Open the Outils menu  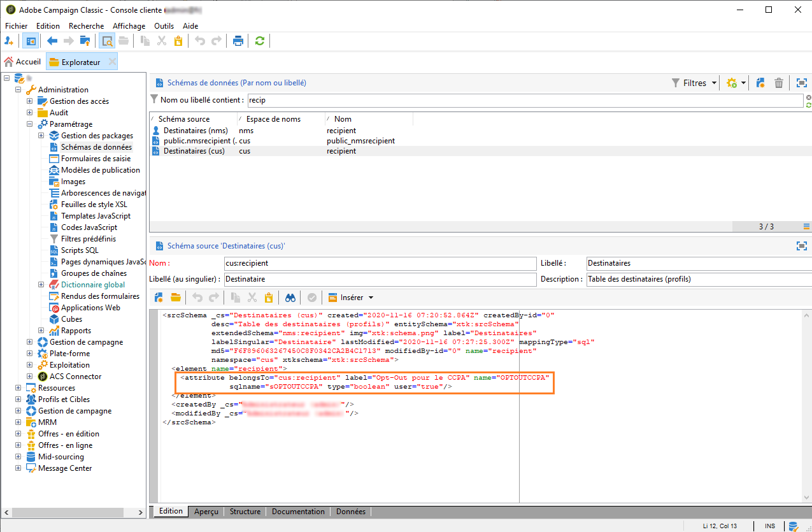click(164, 26)
